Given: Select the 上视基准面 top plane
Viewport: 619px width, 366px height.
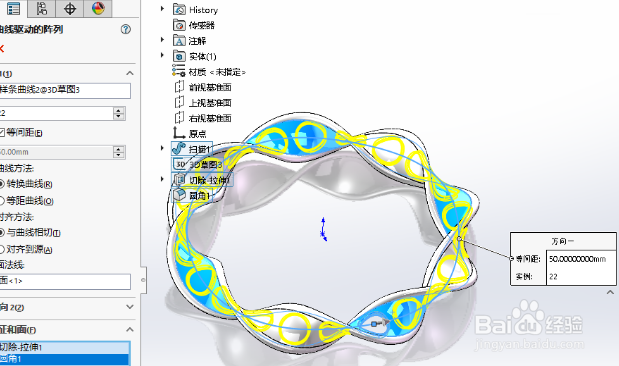Looking at the screenshot, I should (x=210, y=103).
